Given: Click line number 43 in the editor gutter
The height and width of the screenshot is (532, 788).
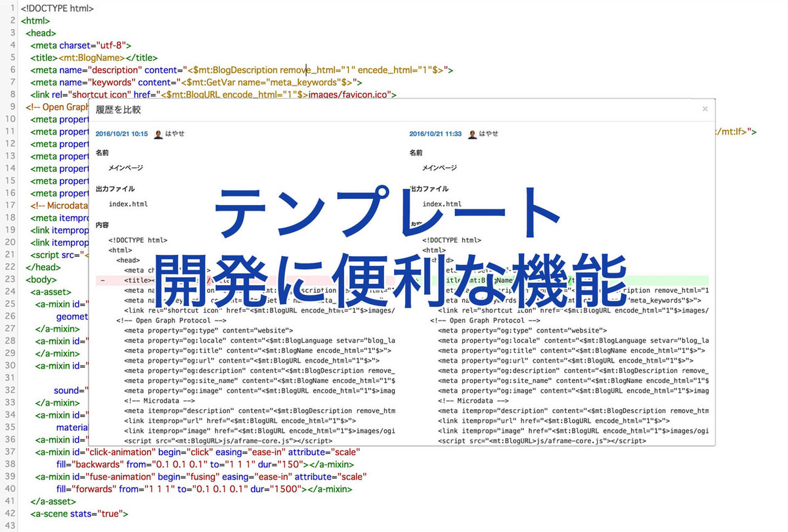Looking at the screenshot, I should [9, 526].
